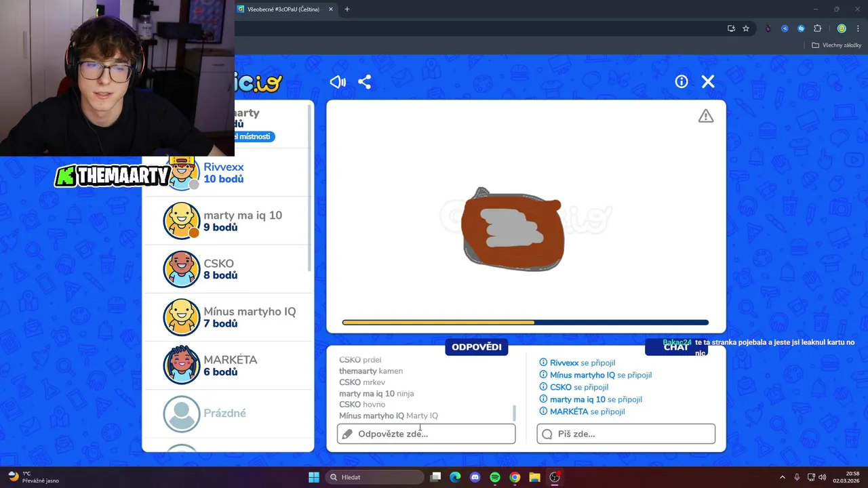Click answer 'Mínus martyho IQ Marty IQ'
Viewport: 868px width, 488px height.
tap(389, 415)
